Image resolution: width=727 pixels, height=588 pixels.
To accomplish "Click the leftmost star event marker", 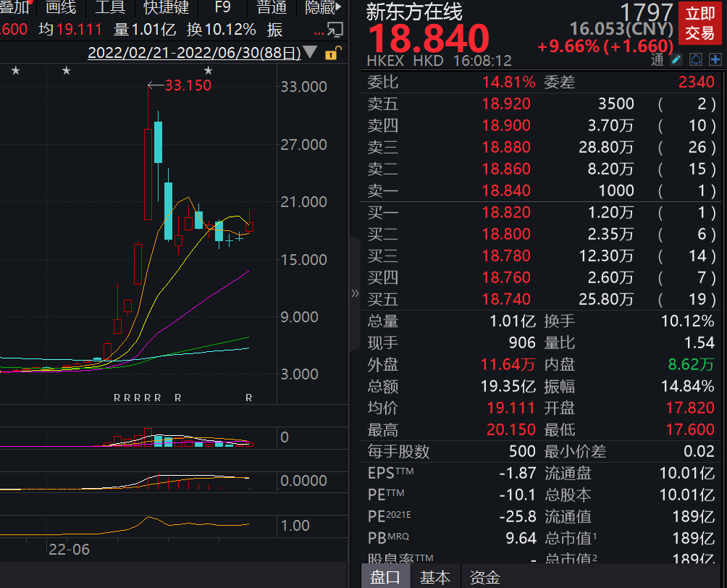I will (16, 70).
